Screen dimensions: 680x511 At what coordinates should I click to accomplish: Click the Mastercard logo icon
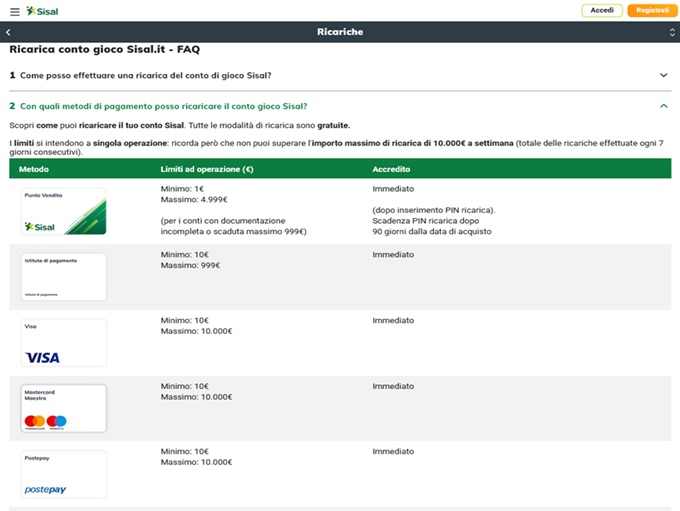pyautogui.click(x=35, y=421)
